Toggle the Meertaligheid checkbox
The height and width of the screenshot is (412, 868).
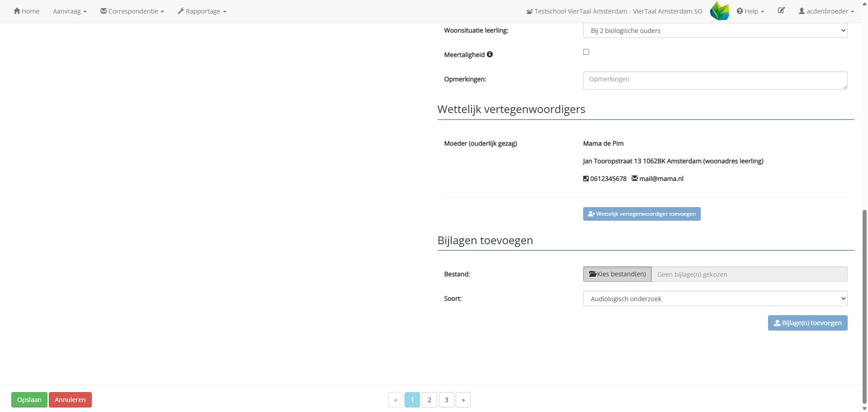click(586, 52)
